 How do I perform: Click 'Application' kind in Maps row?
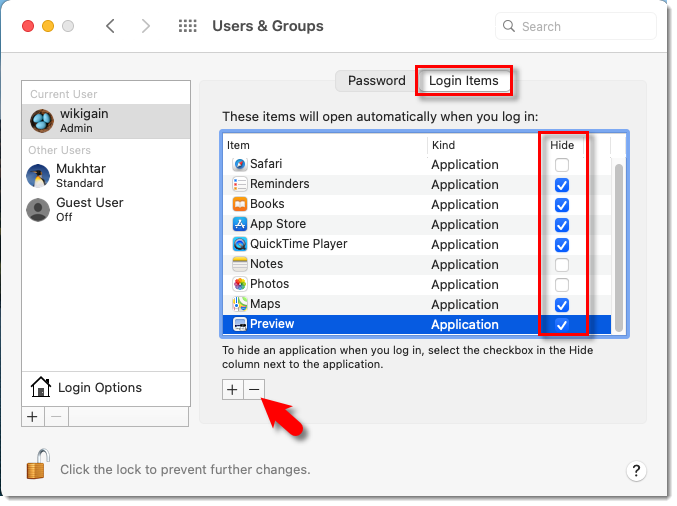pyautogui.click(x=465, y=305)
